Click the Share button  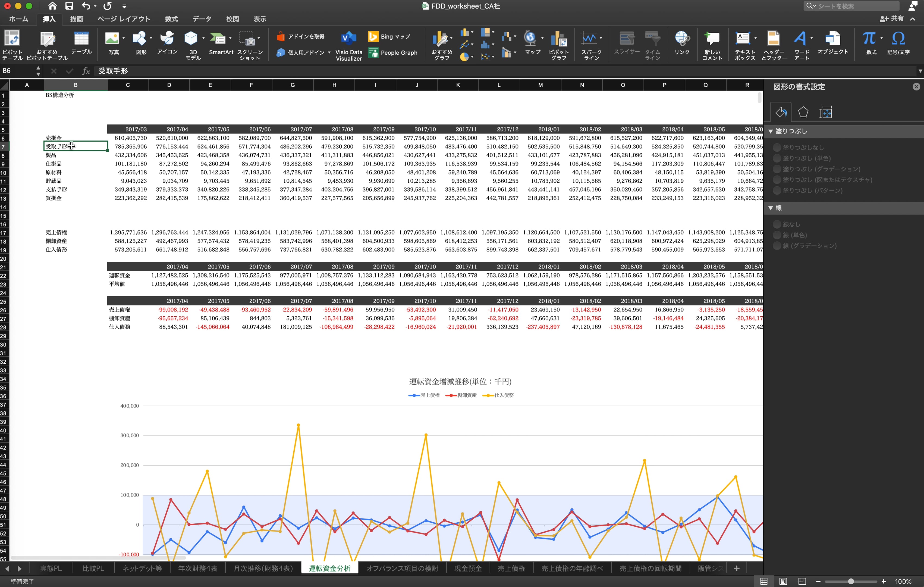coord(892,18)
